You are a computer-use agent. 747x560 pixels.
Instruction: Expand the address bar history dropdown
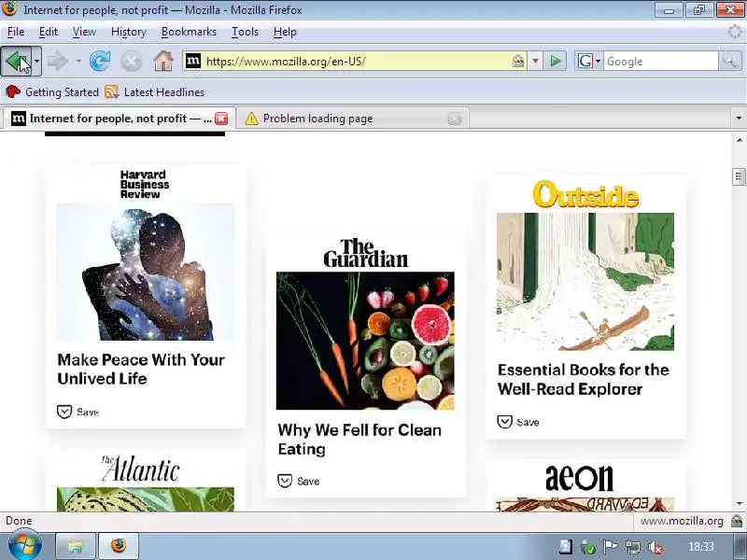(x=535, y=61)
